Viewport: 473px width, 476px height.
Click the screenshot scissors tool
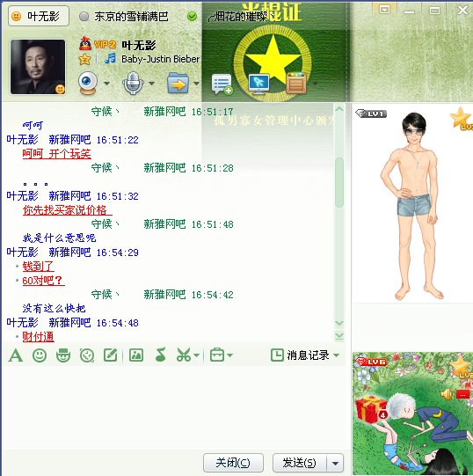(x=184, y=355)
